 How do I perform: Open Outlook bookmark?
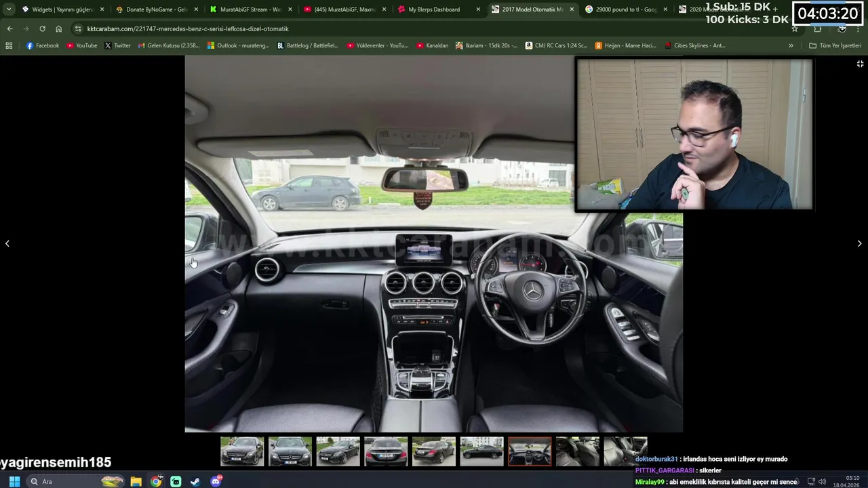[x=238, y=45]
